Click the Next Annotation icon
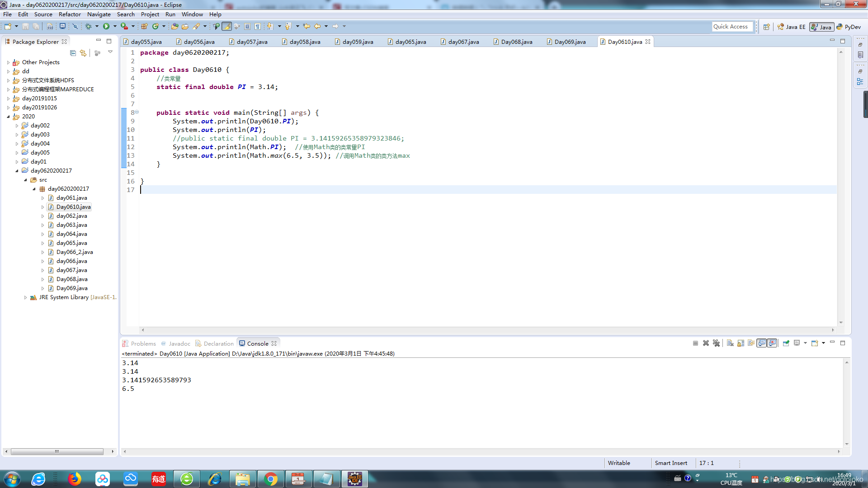868x488 pixels. pyautogui.click(x=270, y=27)
